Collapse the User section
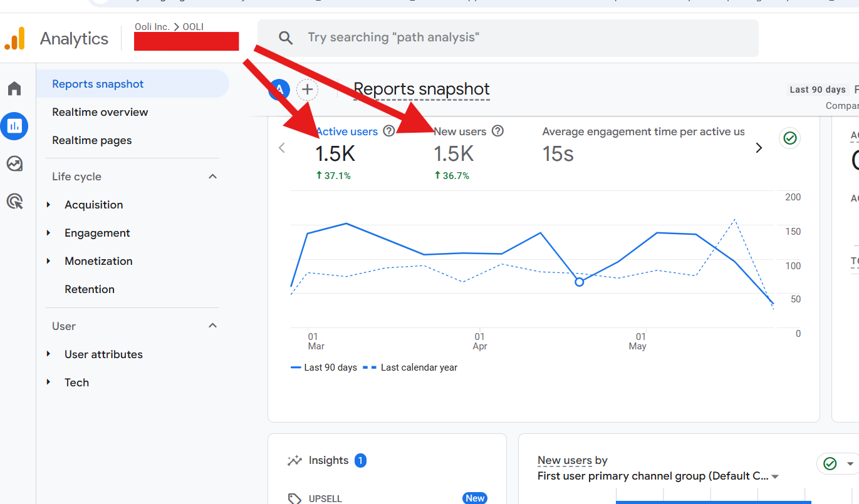The width and height of the screenshot is (859, 504). 213,326
